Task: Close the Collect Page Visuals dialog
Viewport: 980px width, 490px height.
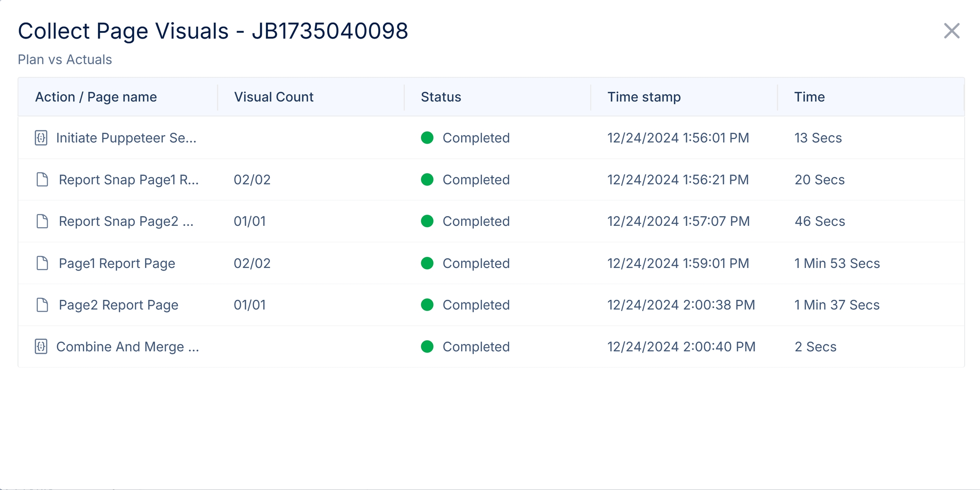Action: 952,31
